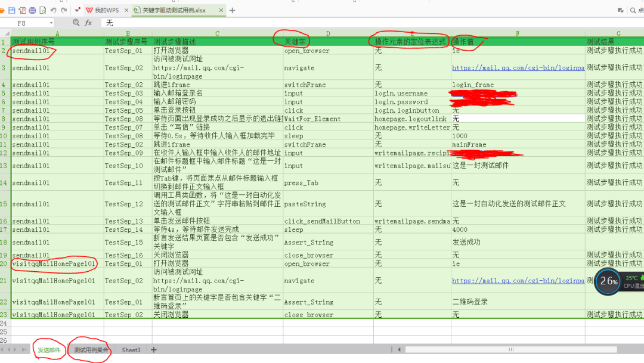Click cell containing 二维码登录
Screen dimensions: 644x363
point(518,302)
